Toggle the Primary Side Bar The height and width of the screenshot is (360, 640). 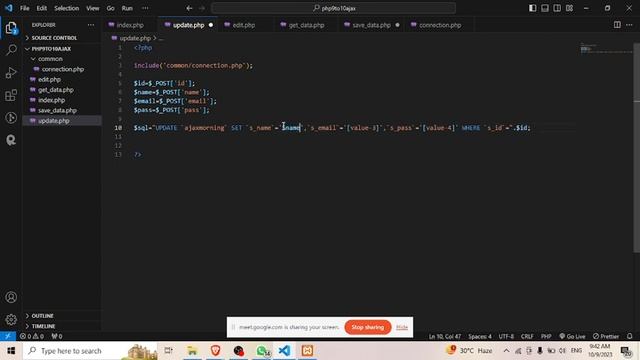(x=533, y=8)
